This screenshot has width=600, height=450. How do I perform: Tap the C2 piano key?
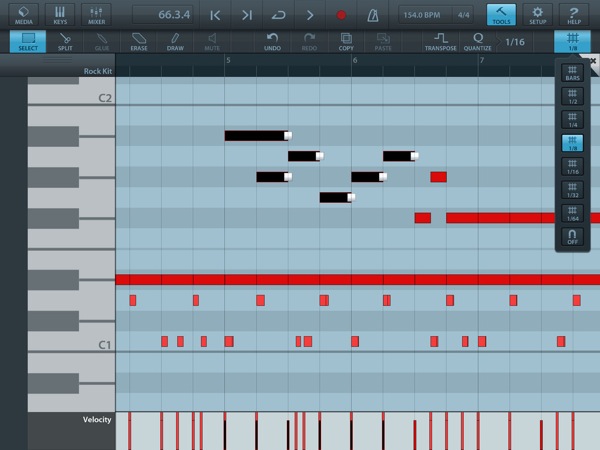pyautogui.click(x=72, y=95)
